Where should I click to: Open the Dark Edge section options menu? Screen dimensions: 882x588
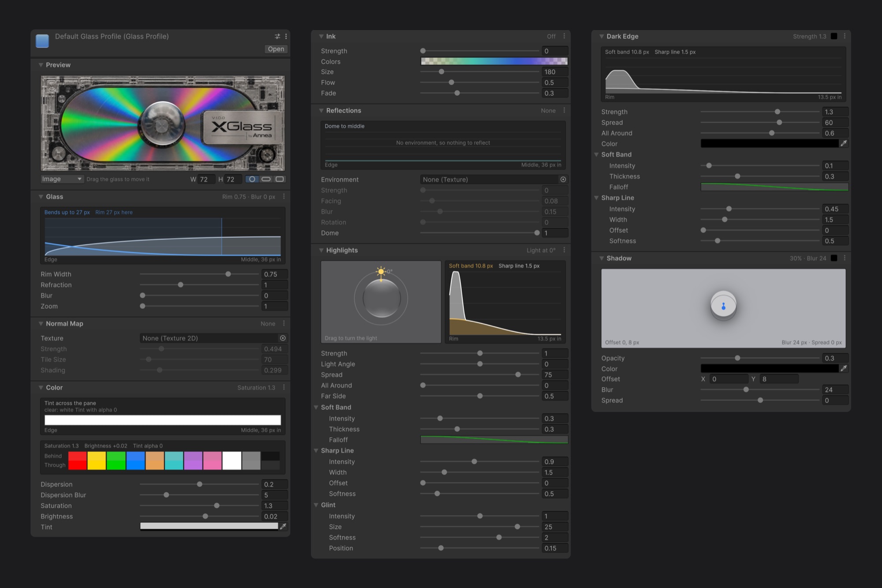click(x=845, y=36)
